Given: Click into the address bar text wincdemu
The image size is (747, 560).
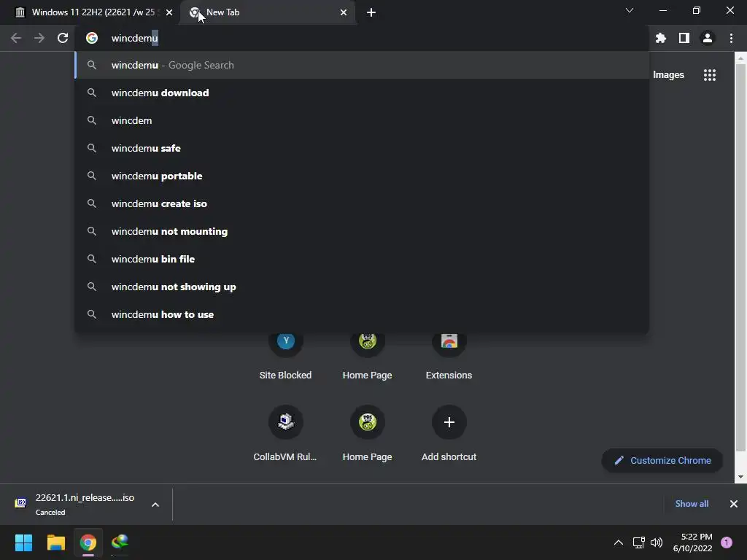Looking at the screenshot, I should point(135,38).
